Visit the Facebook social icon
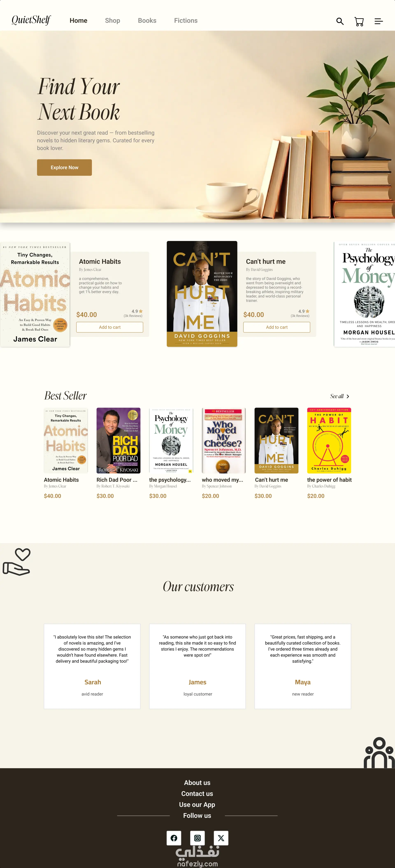Viewport: 395px width, 868px height. [x=174, y=838]
